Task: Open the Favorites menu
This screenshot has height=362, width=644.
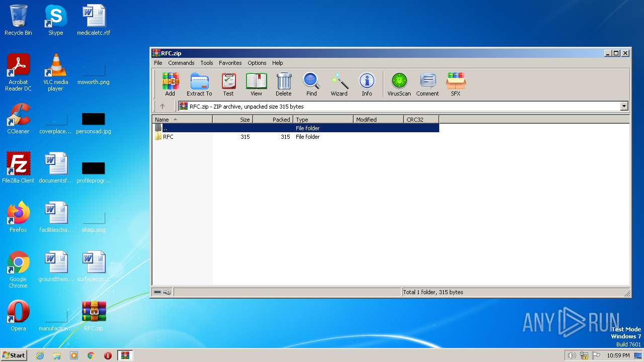Action: [x=230, y=63]
